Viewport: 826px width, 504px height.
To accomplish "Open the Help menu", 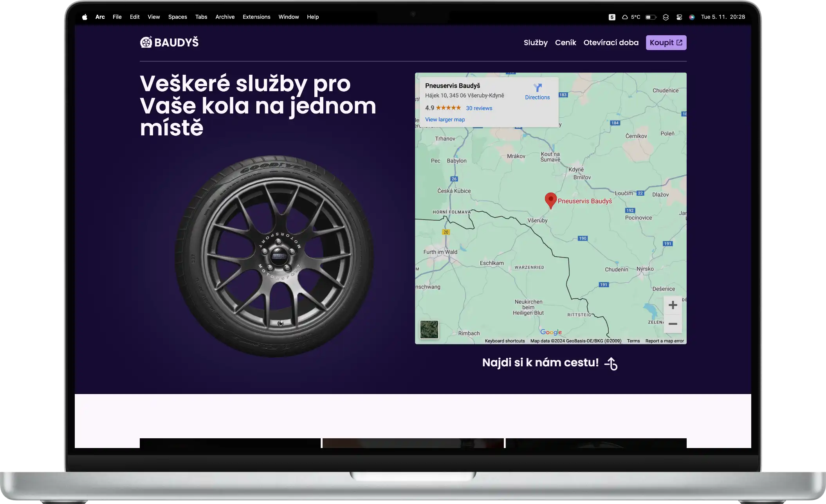I will tap(313, 17).
